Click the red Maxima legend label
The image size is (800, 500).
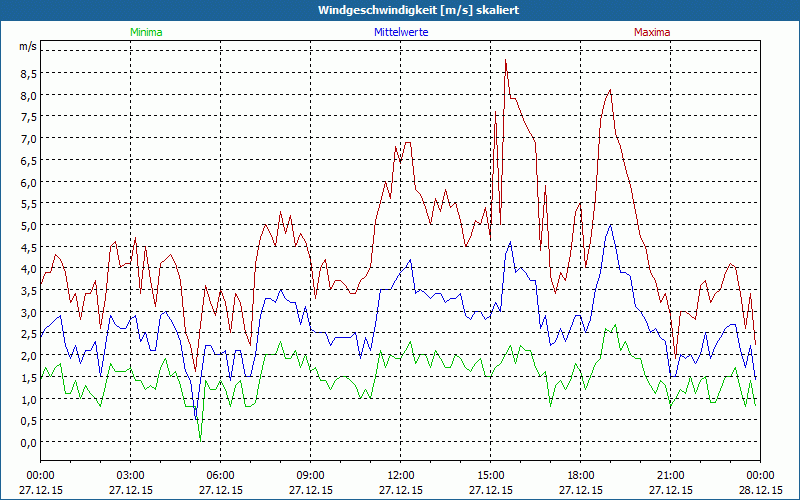pyautogui.click(x=652, y=32)
